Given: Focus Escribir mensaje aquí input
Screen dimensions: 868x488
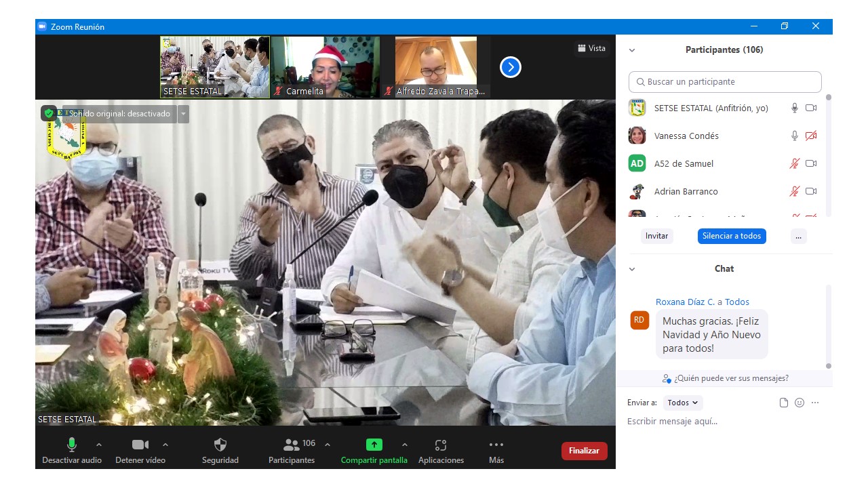Looking at the screenshot, I should pos(724,422).
